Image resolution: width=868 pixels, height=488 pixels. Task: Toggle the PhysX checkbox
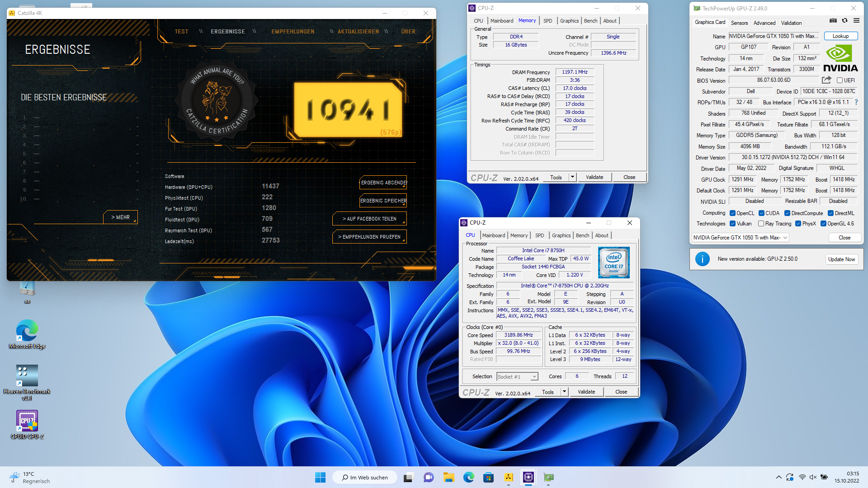[798, 224]
